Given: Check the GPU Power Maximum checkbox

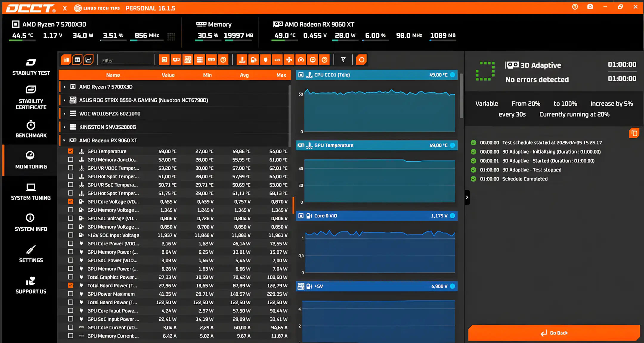Looking at the screenshot, I should click(x=71, y=294).
